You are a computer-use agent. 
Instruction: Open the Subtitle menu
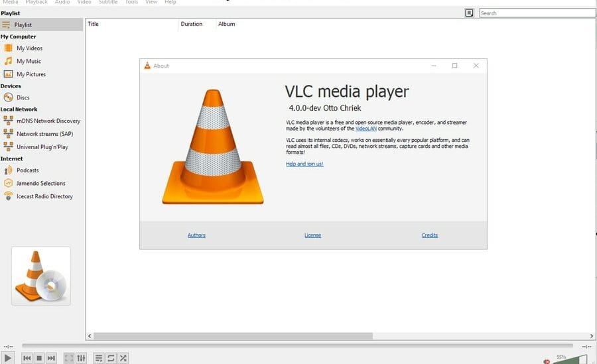[108, 2]
